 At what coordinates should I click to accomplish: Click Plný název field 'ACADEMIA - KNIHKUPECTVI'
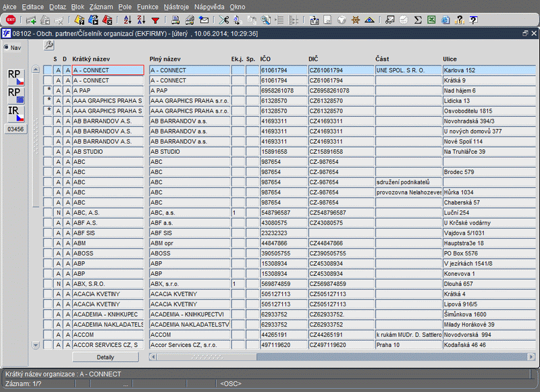[x=190, y=314]
